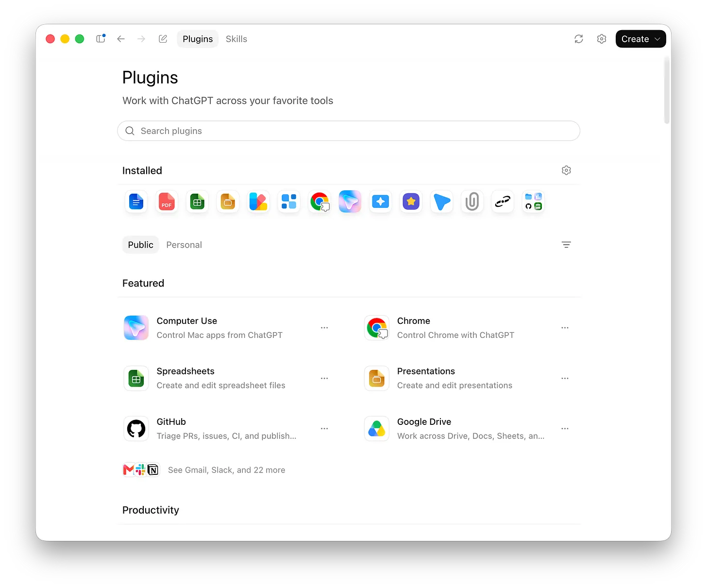Screen dimensions: 707x588
Task: Open Installed plugins settings gear
Action: [566, 170]
